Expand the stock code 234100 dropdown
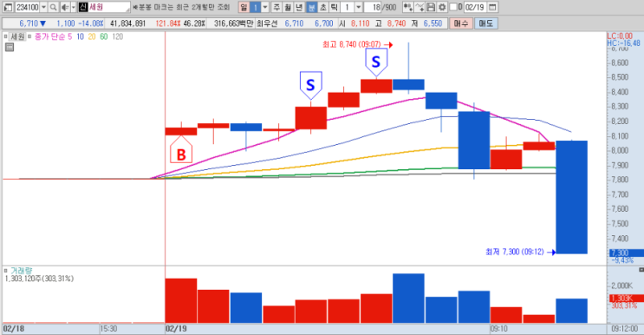 tap(43, 8)
